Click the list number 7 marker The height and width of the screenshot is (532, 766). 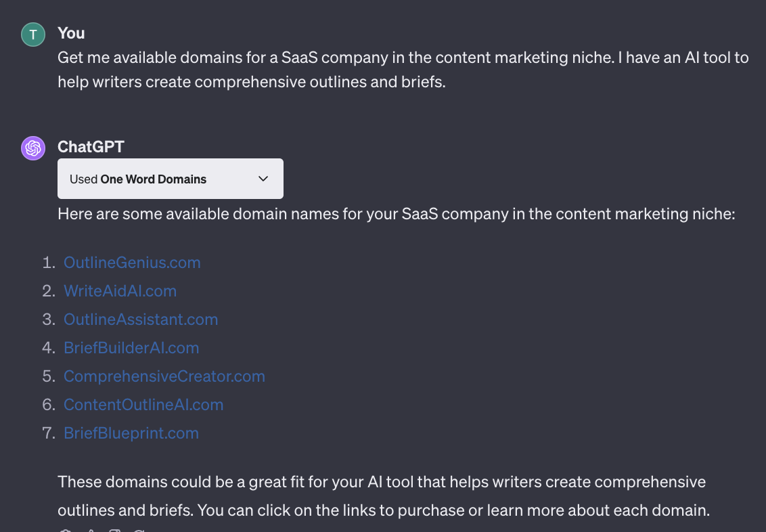click(x=49, y=433)
